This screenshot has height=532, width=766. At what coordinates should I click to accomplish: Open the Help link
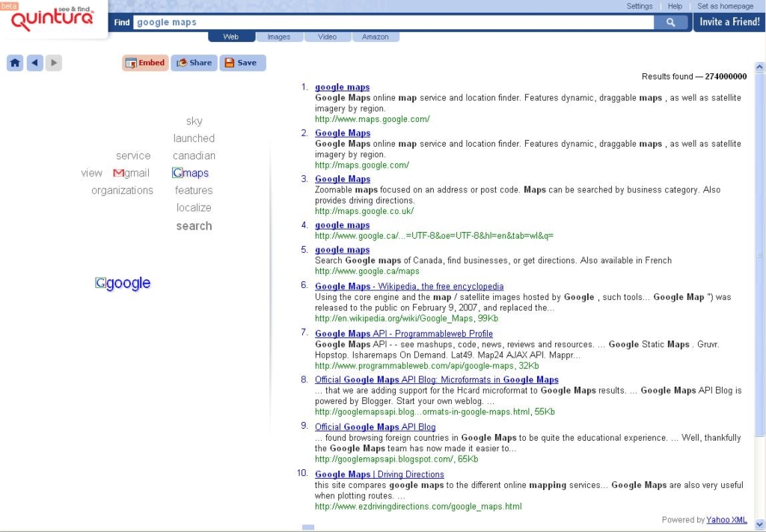tap(675, 6)
